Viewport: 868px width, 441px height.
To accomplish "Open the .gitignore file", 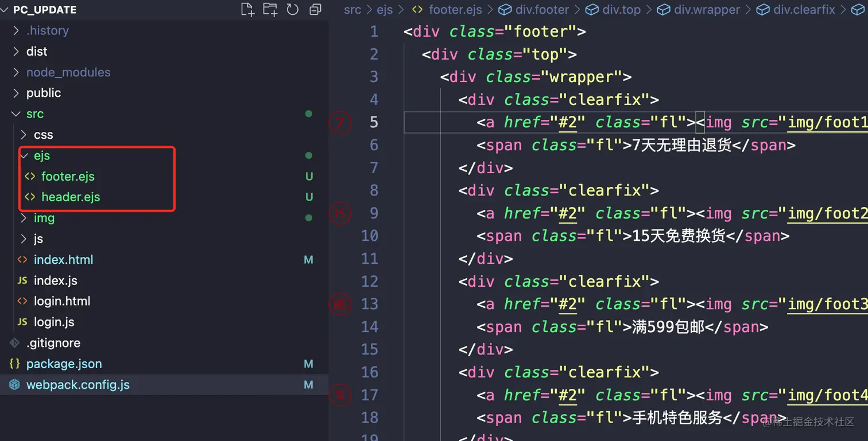I will tap(53, 343).
